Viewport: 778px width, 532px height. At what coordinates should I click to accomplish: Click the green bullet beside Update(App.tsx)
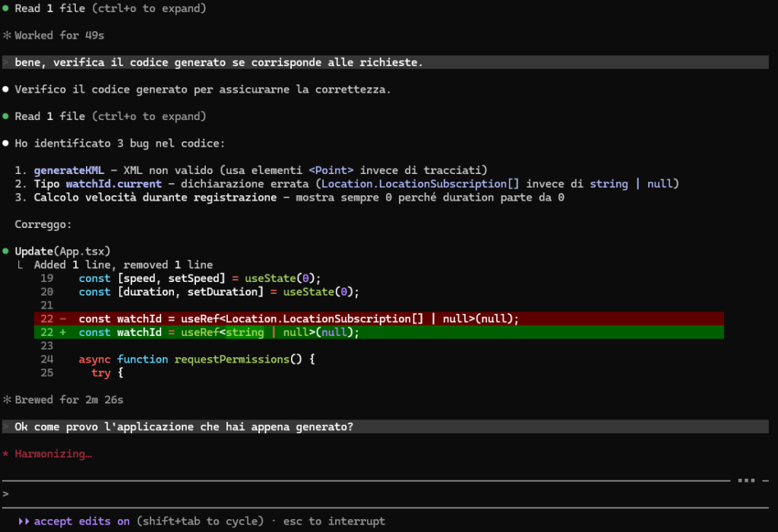(x=6, y=251)
